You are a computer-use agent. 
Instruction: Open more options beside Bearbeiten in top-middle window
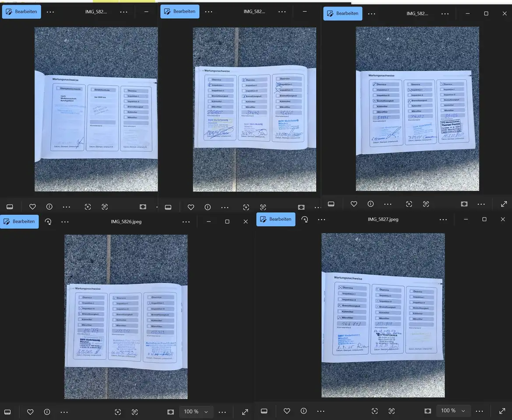(208, 12)
